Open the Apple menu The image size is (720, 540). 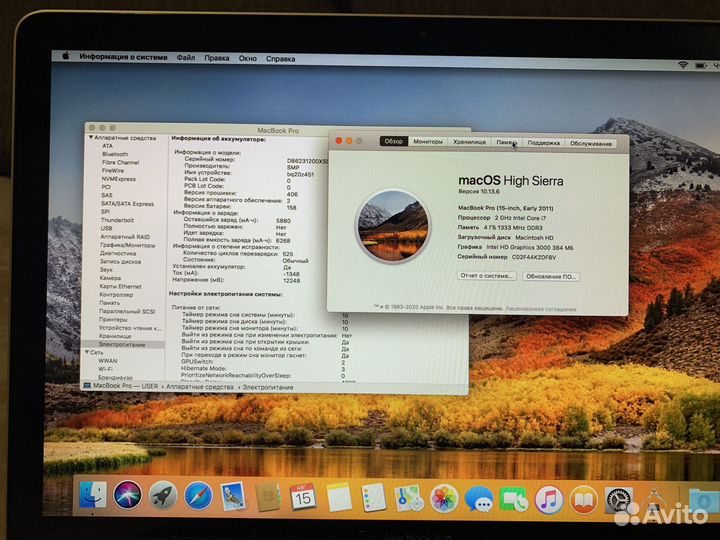pyautogui.click(x=66, y=56)
